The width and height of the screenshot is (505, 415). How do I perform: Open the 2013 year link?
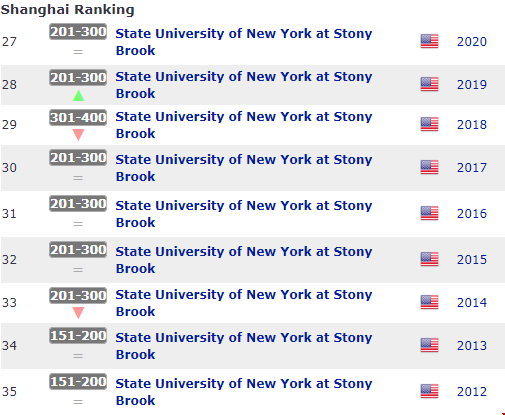[x=472, y=346]
